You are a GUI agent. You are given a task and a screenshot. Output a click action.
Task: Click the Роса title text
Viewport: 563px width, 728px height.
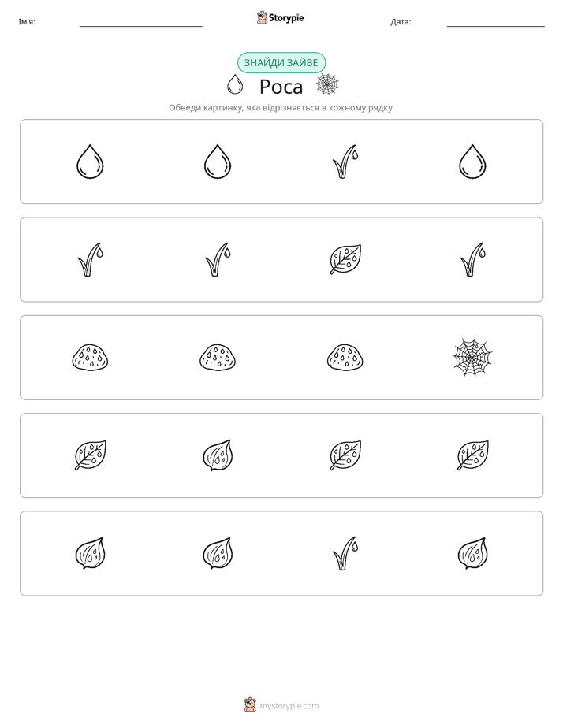[x=281, y=87]
